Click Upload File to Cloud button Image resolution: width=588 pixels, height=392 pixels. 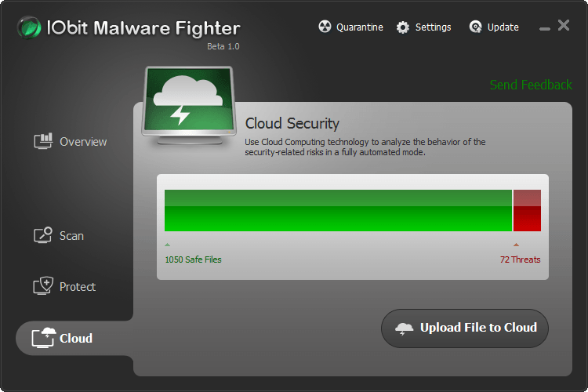(465, 328)
